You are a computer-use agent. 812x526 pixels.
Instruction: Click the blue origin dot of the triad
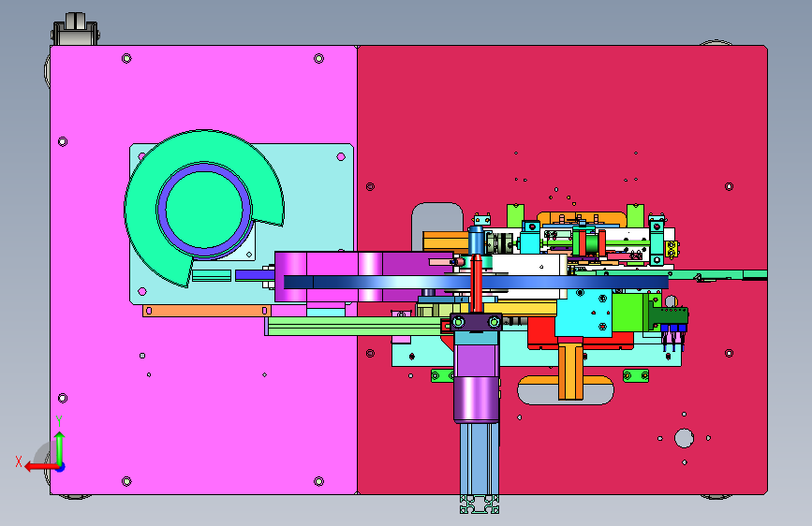tap(60, 467)
